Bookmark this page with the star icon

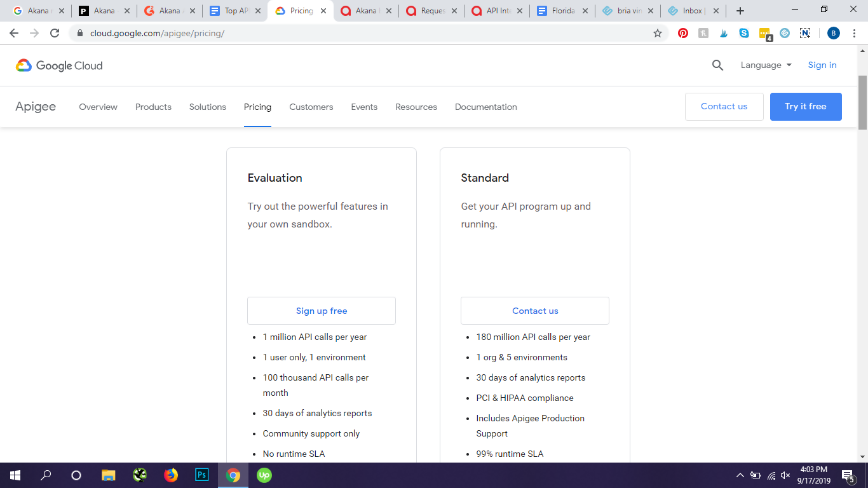pos(658,33)
